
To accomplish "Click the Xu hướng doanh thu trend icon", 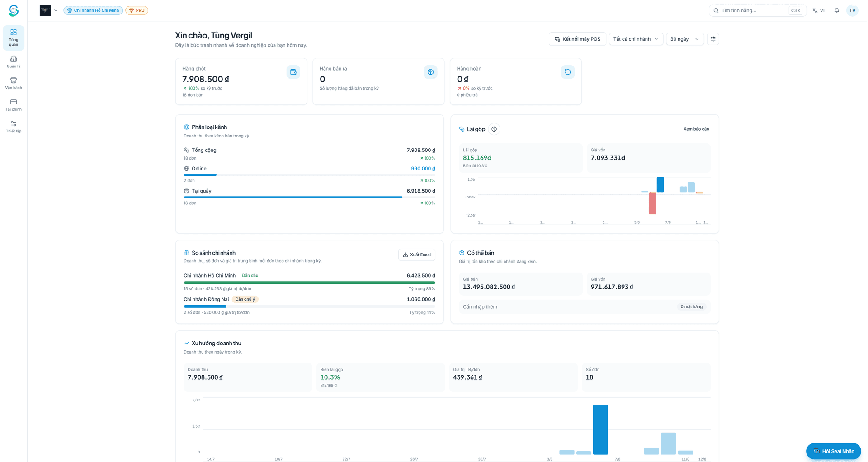I will coord(186,344).
